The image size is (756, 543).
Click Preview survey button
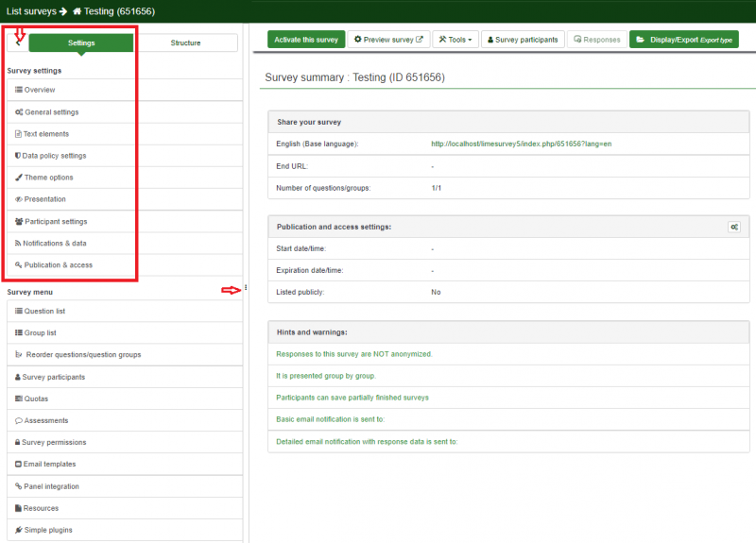(x=388, y=40)
